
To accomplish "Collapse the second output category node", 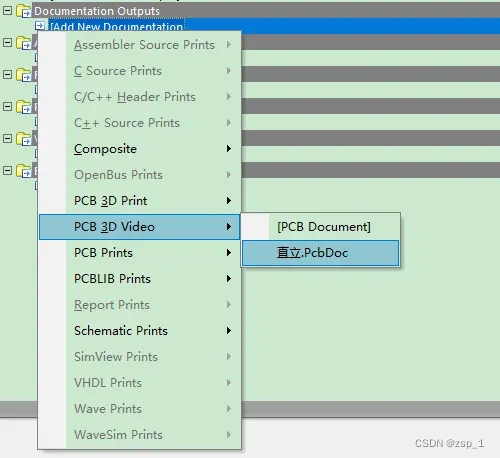I will tap(7, 42).
